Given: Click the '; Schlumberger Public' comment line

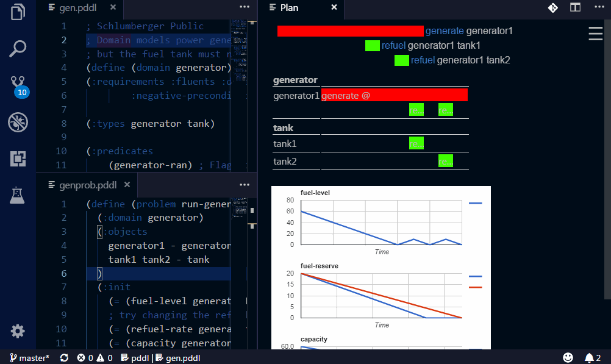Looking at the screenshot, I should (145, 26).
